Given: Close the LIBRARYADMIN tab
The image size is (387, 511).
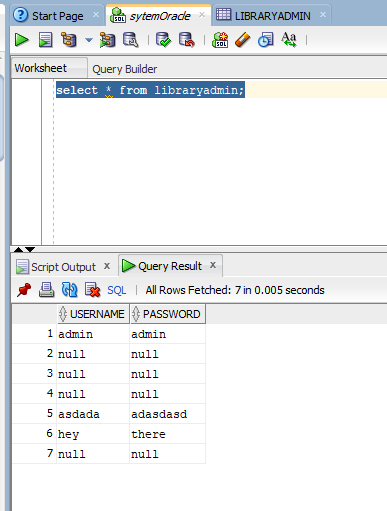Looking at the screenshot, I should tap(323, 15).
